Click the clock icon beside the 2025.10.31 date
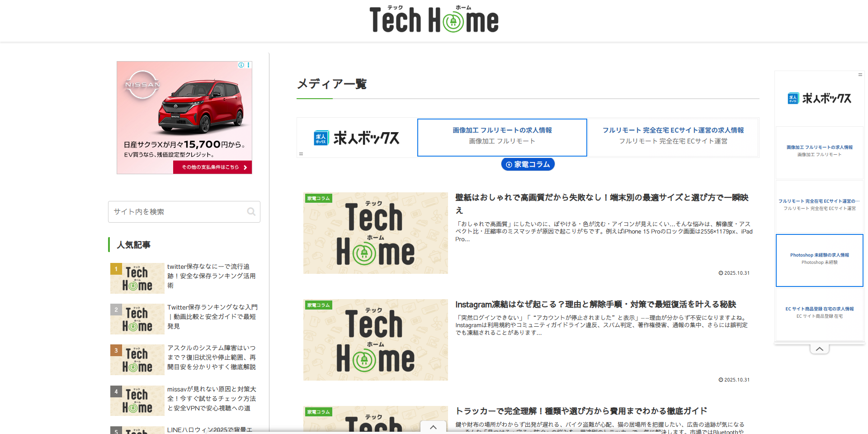The height and width of the screenshot is (434, 868). pos(721,272)
